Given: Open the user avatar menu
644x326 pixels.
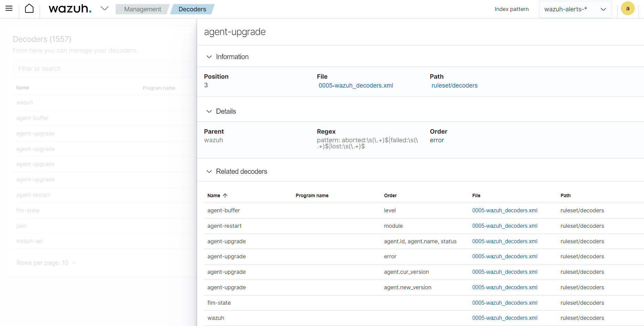Looking at the screenshot, I should pyautogui.click(x=627, y=9).
